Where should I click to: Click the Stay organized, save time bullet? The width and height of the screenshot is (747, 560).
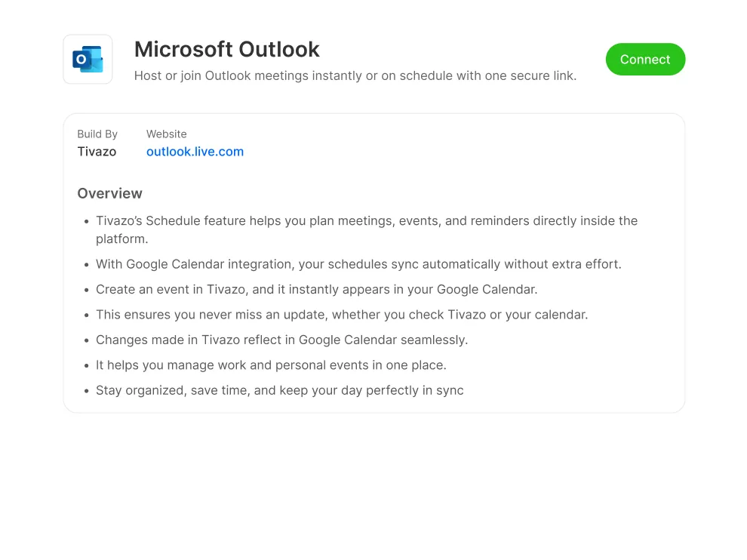click(x=279, y=390)
